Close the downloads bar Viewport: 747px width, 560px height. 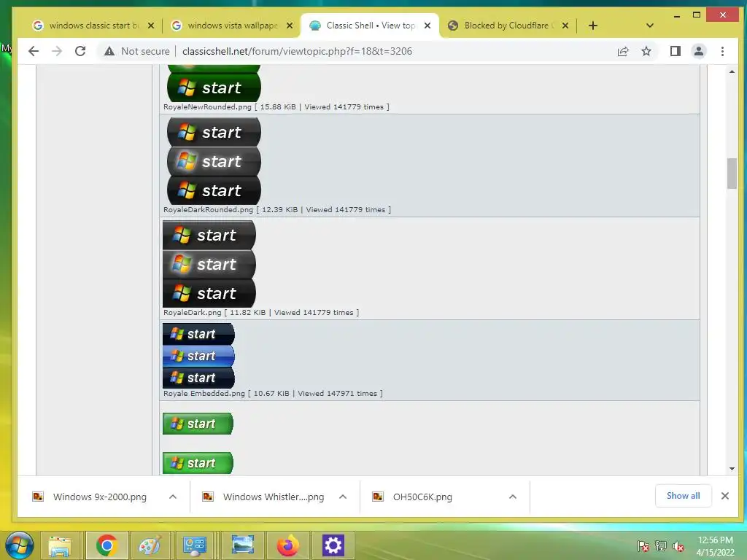click(724, 496)
